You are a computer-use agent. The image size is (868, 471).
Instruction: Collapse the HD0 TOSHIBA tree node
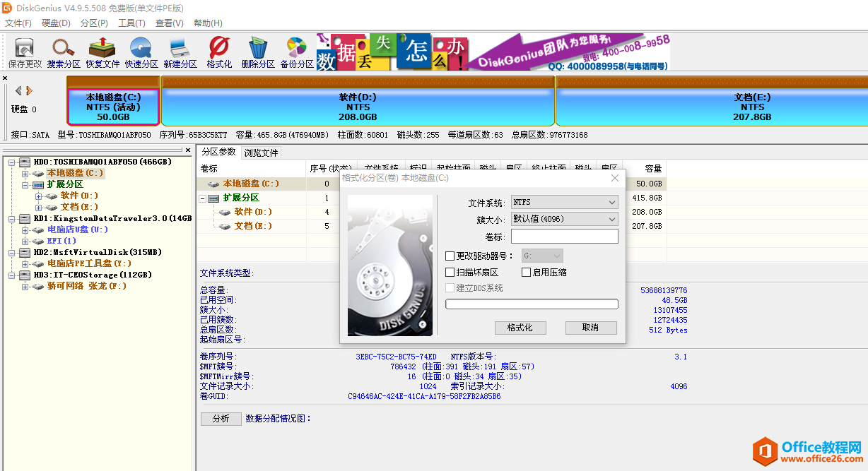[x=13, y=162]
